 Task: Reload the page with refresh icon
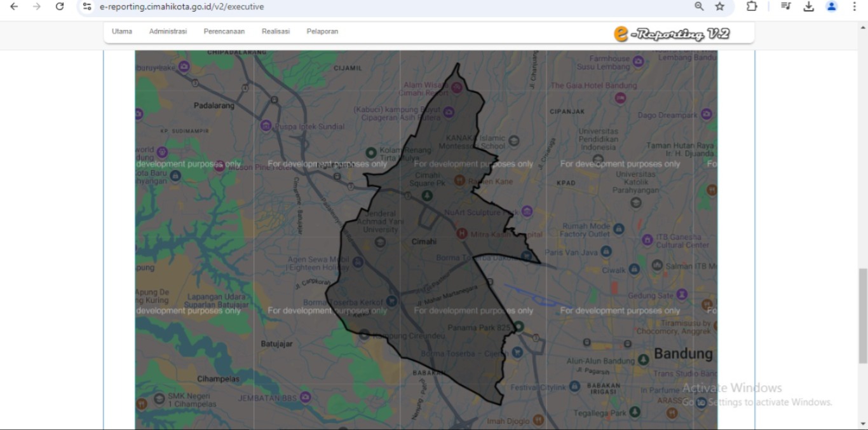(60, 6)
